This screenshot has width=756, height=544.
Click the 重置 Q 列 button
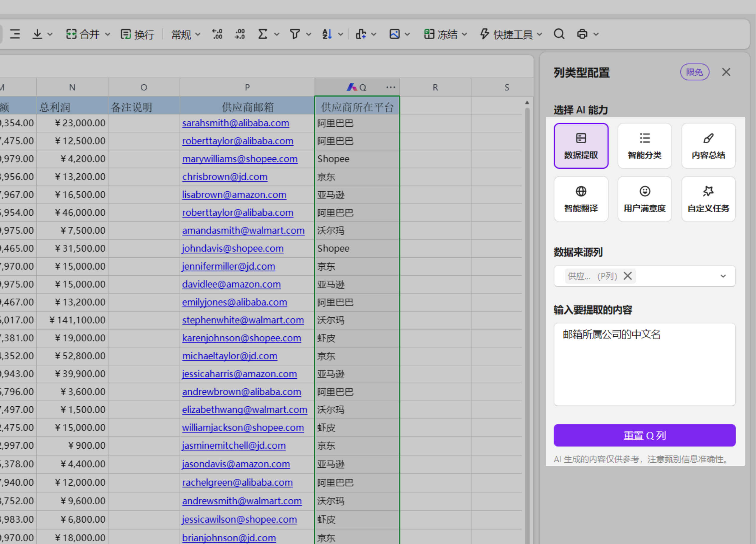click(644, 435)
